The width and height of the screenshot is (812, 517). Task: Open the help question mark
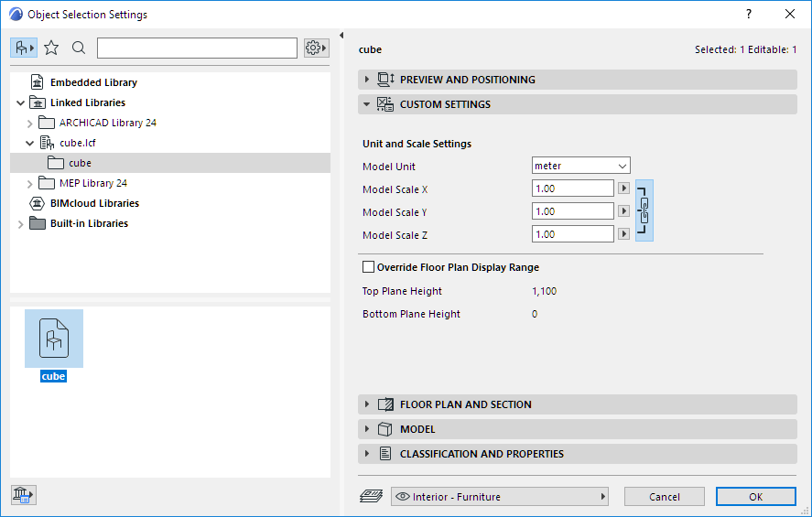749,15
